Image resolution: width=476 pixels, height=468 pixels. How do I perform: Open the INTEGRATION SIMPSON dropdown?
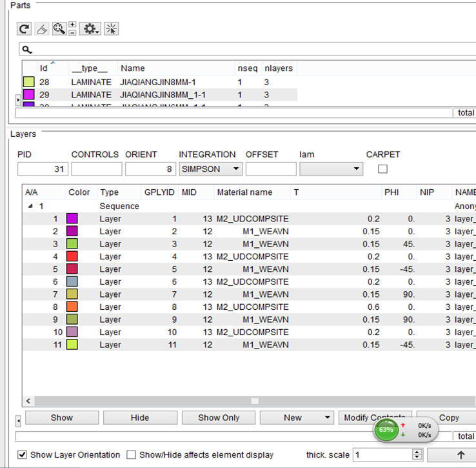(210, 169)
